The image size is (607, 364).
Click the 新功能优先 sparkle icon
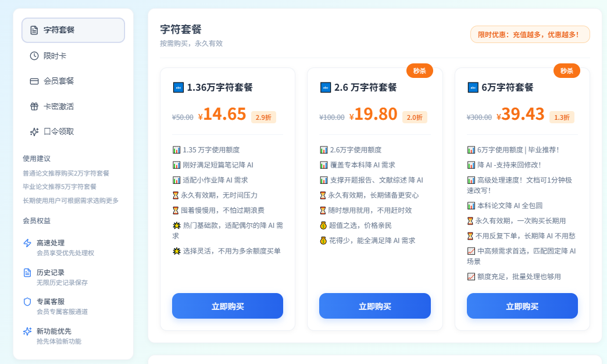[27, 331]
